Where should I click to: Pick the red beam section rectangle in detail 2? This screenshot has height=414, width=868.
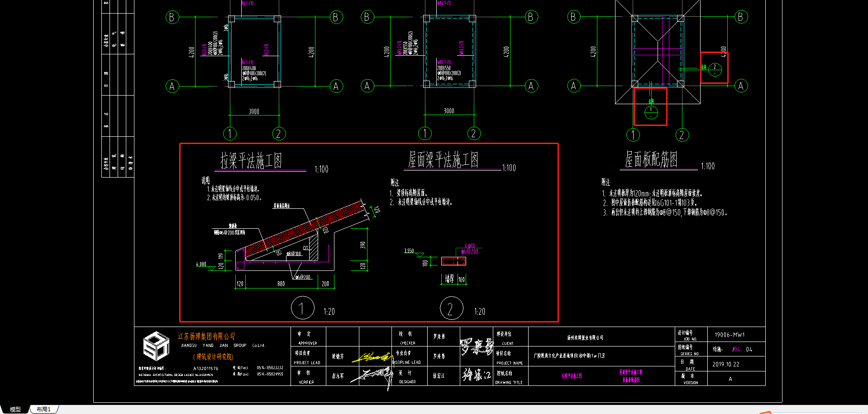453,261
